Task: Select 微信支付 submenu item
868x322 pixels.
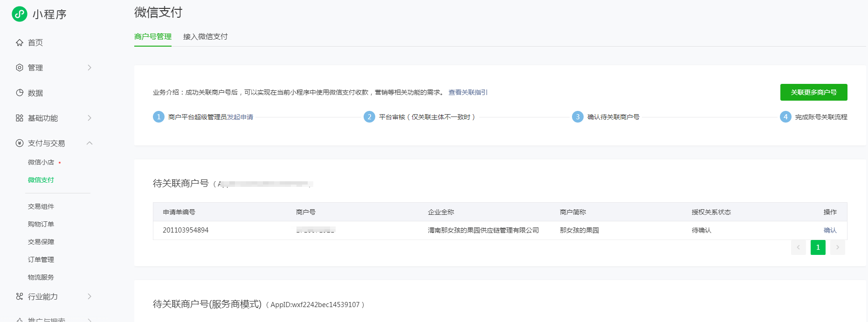Action: point(41,180)
